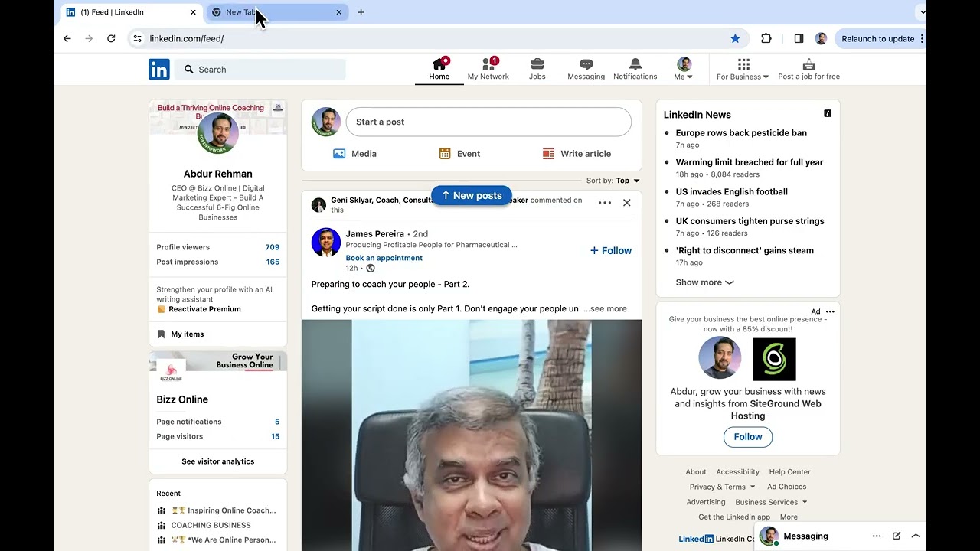This screenshot has width=980, height=551.
Task: Toggle the browser side panel icon
Action: pyautogui.click(x=799, y=38)
